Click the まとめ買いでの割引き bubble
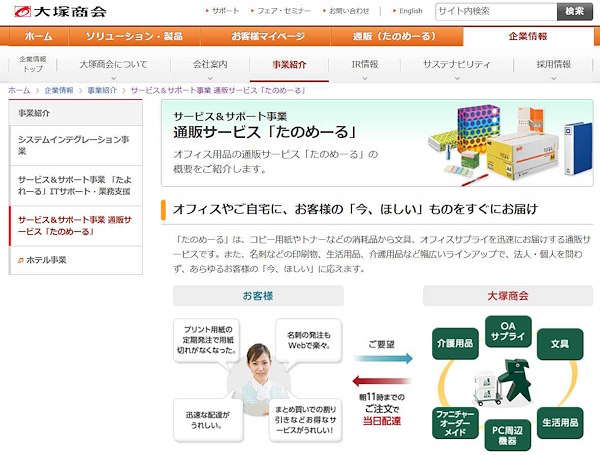The image size is (600, 455). pos(305,420)
